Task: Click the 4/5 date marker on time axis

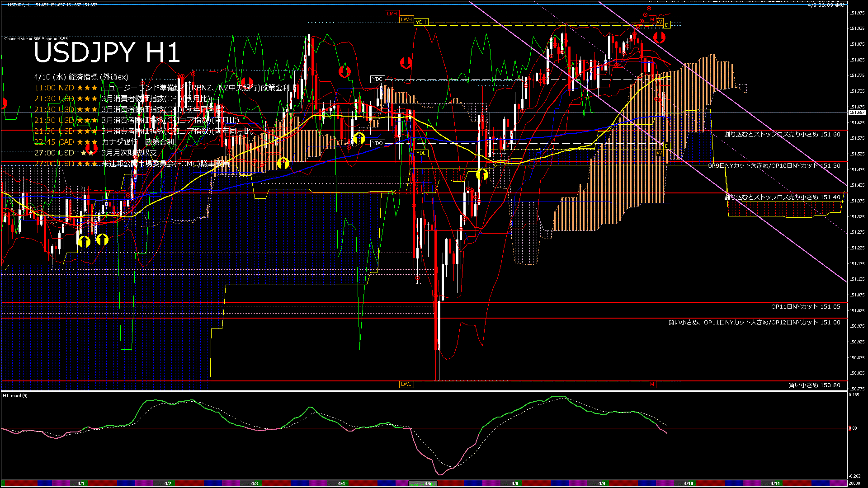Action: [x=428, y=483]
